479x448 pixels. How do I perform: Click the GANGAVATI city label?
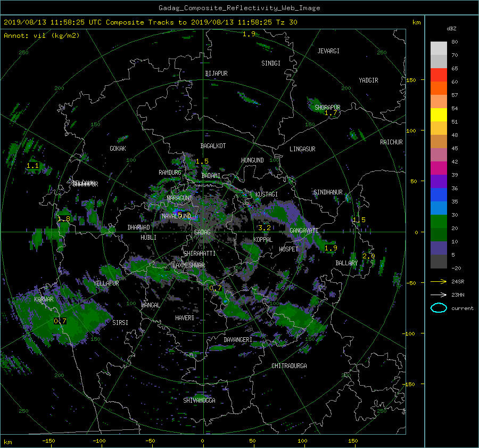304,231
